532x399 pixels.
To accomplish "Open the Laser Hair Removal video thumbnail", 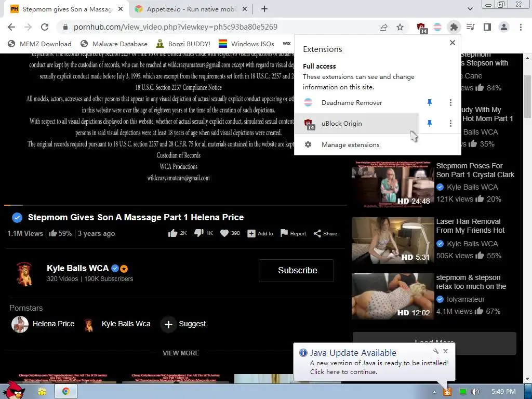I will point(393,240).
